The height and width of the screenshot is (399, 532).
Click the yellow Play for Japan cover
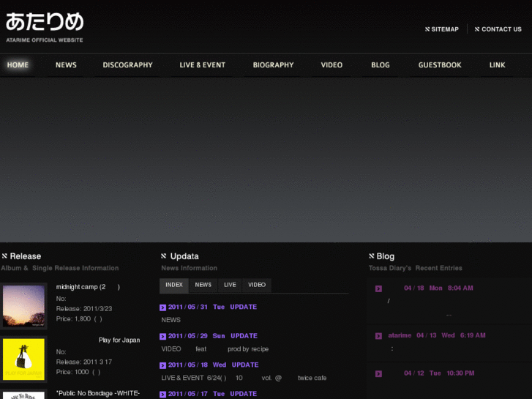(23, 359)
